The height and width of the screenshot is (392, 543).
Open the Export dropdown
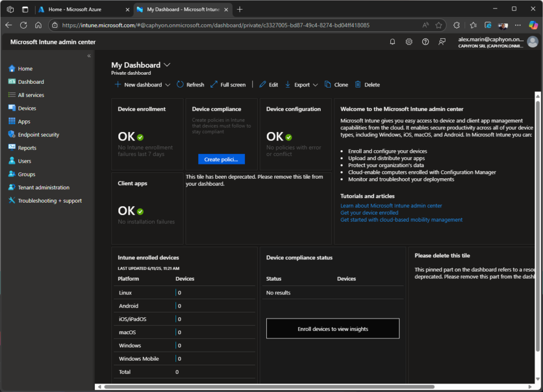(x=301, y=84)
